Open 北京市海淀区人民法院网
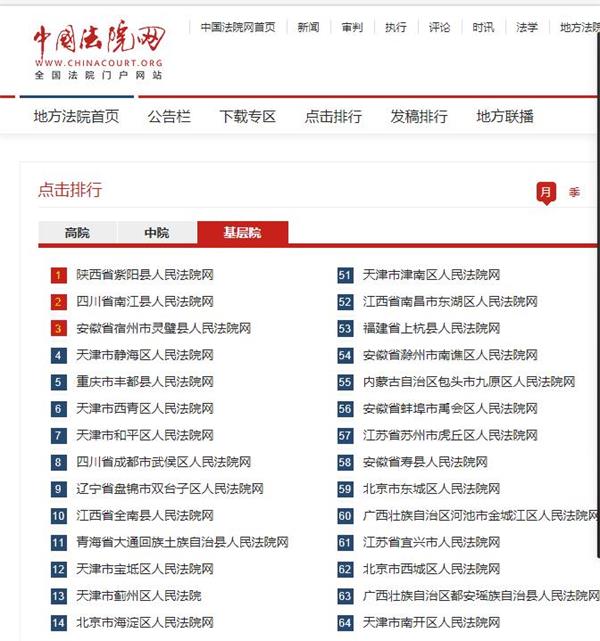 (x=145, y=623)
